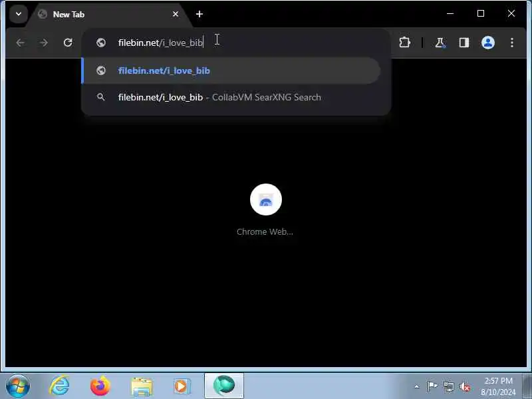
Task: Open the Chrome Web Store shortcut
Action: click(x=265, y=199)
